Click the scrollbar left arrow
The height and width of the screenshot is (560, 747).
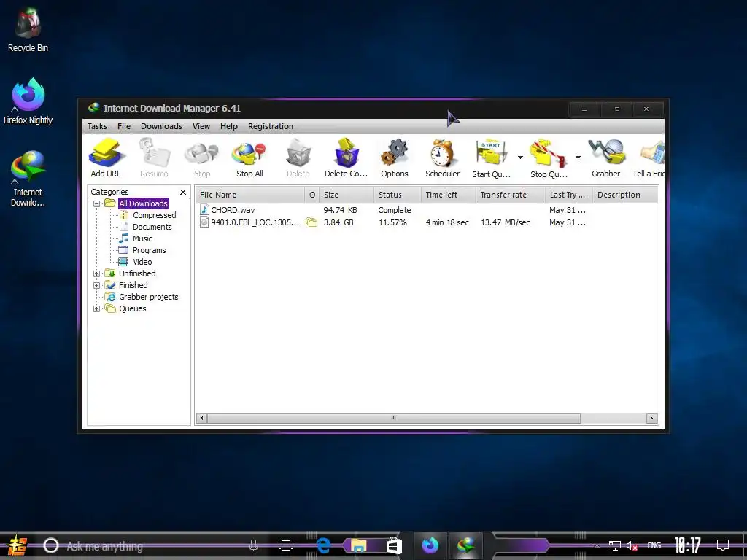201,419
